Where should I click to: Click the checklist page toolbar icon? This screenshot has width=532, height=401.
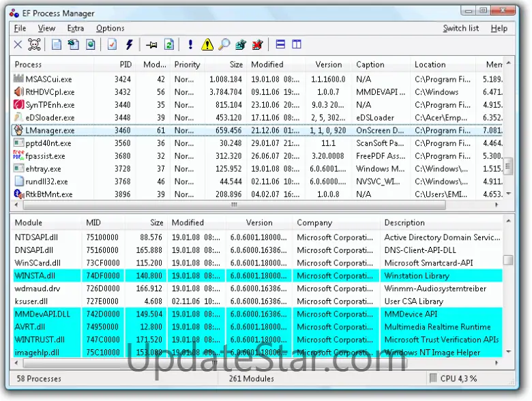(112, 45)
